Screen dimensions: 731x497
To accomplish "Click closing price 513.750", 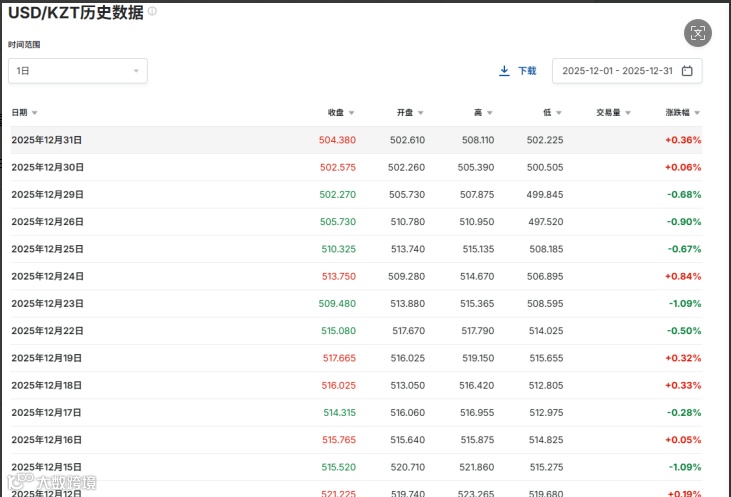I will [338, 276].
